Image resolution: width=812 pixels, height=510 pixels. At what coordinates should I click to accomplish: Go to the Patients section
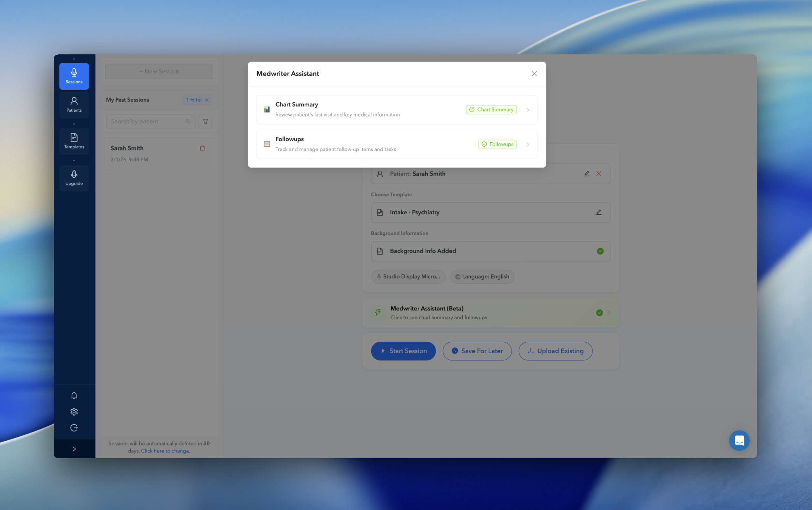pyautogui.click(x=74, y=105)
